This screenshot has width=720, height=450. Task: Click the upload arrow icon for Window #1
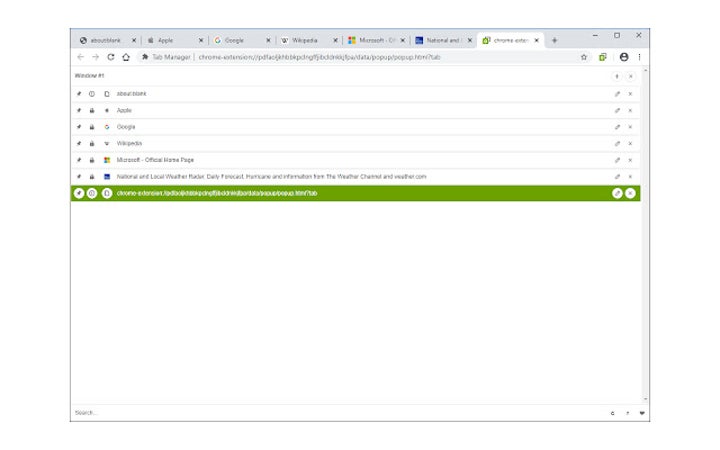coord(616,76)
